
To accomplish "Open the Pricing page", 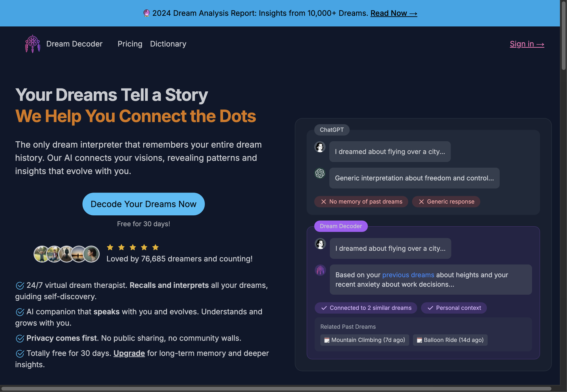I will (130, 44).
